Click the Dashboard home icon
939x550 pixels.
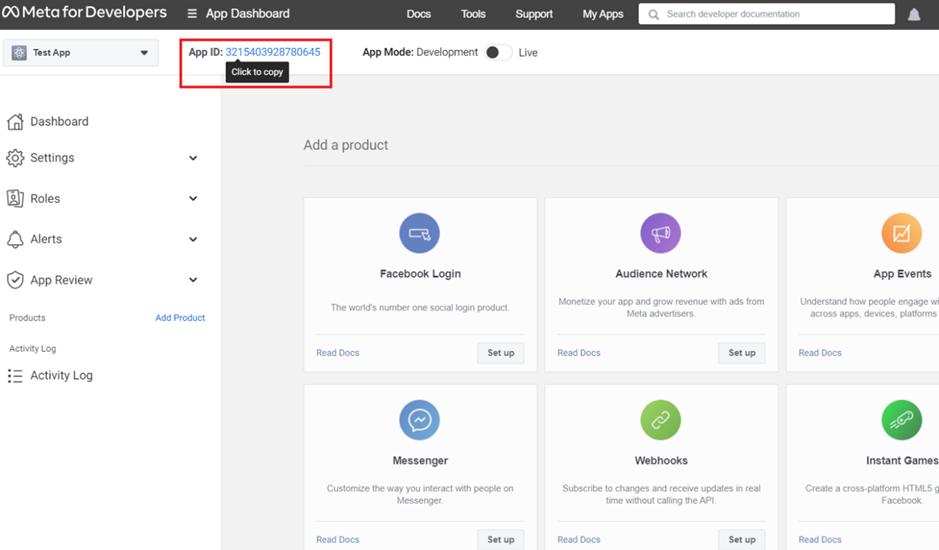(15, 122)
